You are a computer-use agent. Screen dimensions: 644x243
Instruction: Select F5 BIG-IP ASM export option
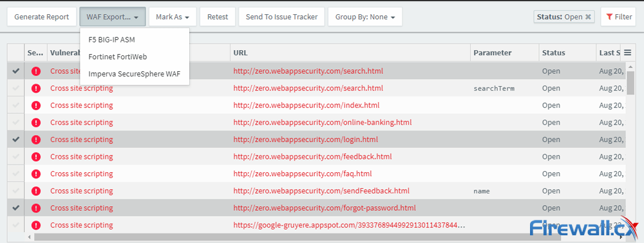(x=111, y=40)
